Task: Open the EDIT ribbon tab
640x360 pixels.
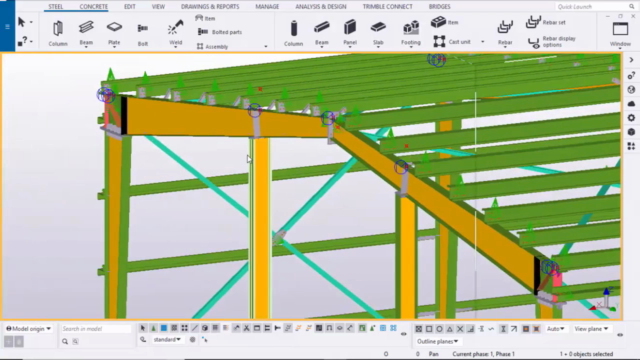Action: point(130,7)
